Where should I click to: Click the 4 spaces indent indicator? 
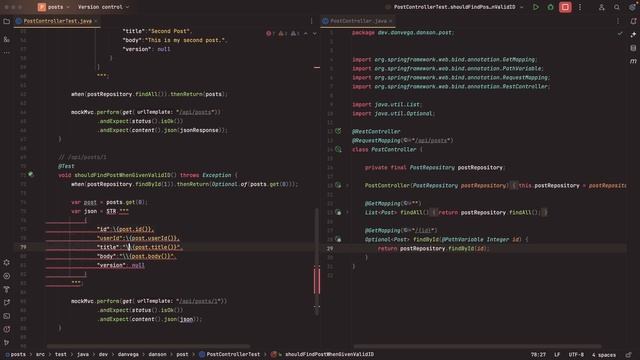click(604, 355)
